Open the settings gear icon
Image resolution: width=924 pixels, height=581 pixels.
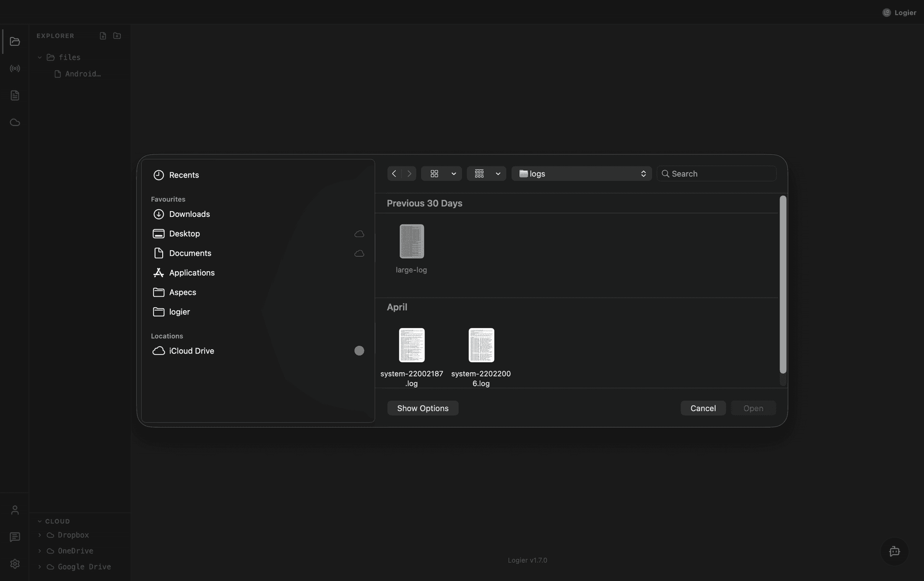(15, 564)
